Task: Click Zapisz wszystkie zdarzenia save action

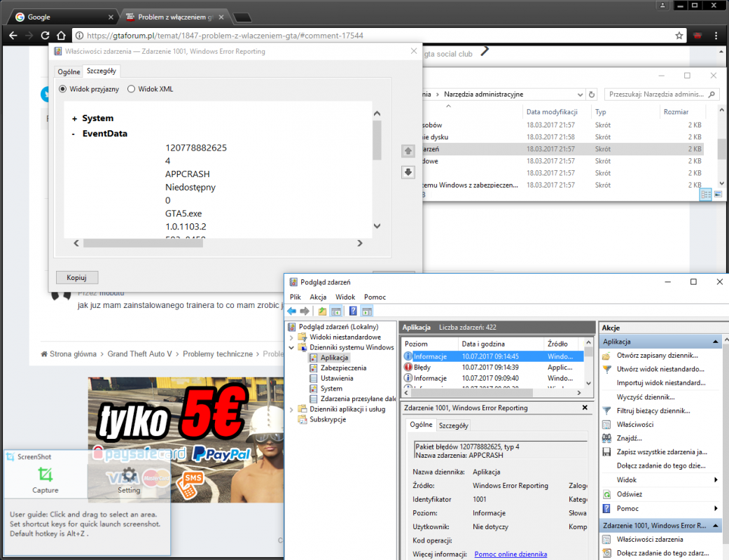Action: pos(662,451)
